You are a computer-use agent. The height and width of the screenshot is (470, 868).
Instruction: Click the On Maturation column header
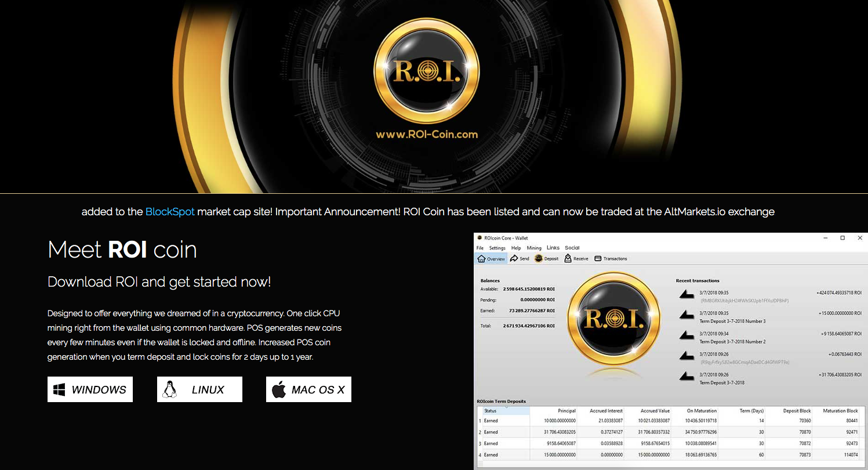pos(696,411)
